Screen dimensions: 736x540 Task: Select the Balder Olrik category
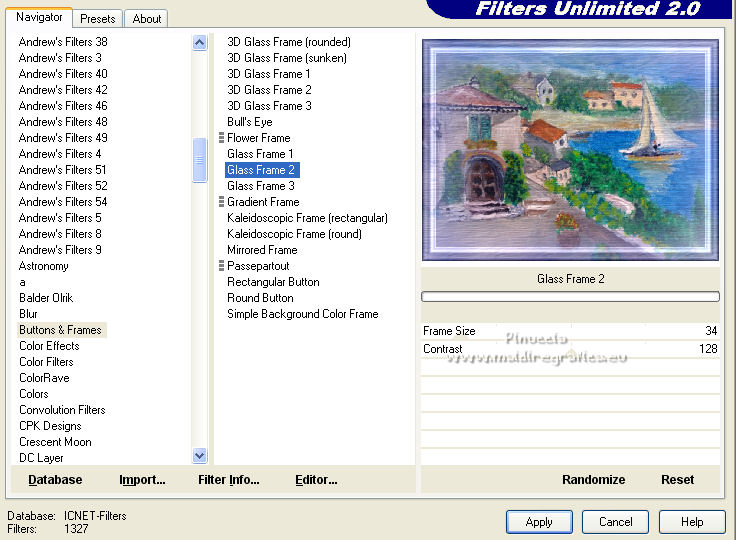click(46, 298)
